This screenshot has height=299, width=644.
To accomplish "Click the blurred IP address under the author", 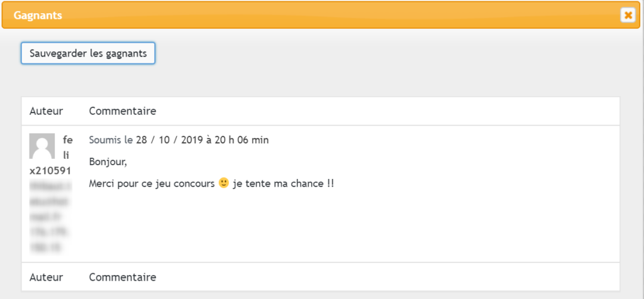I will tap(49, 239).
